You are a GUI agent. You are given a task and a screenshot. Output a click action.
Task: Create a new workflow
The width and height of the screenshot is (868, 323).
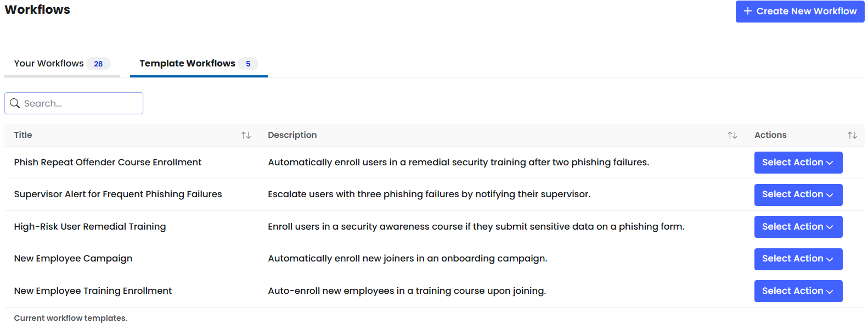[x=800, y=11]
